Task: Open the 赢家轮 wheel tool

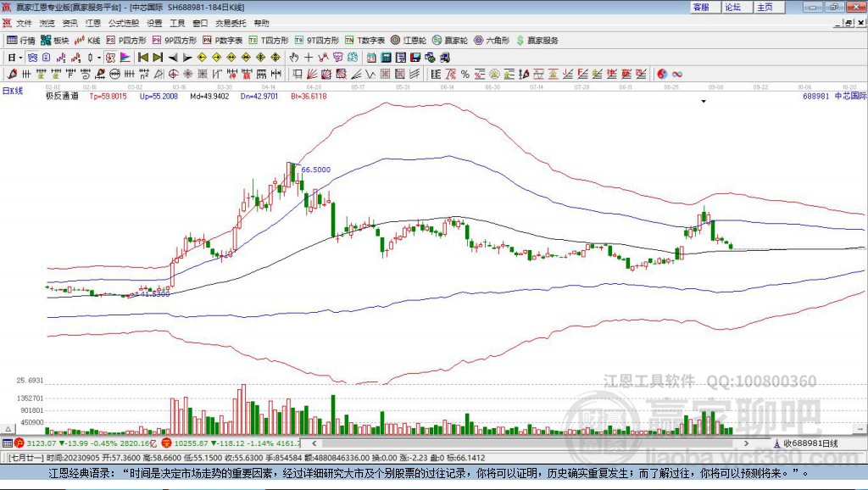Action: (x=450, y=41)
